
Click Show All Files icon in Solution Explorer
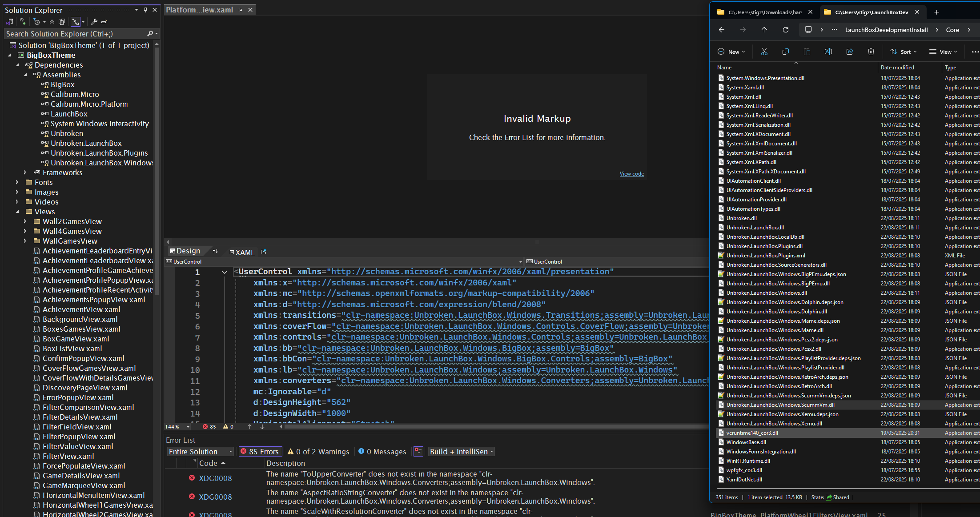[62, 21]
